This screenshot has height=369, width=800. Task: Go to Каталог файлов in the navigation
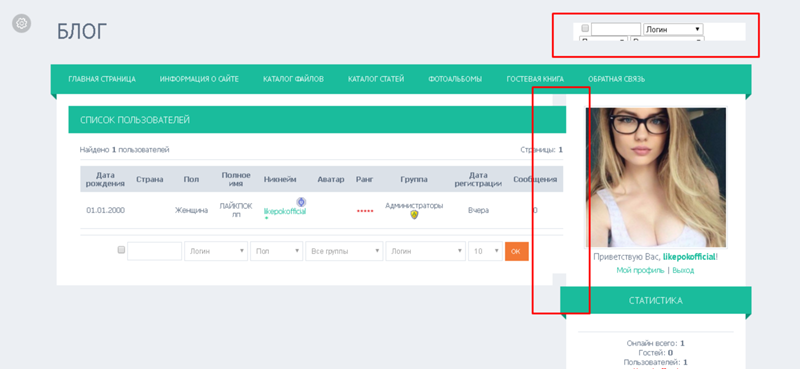[x=293, y=79]
